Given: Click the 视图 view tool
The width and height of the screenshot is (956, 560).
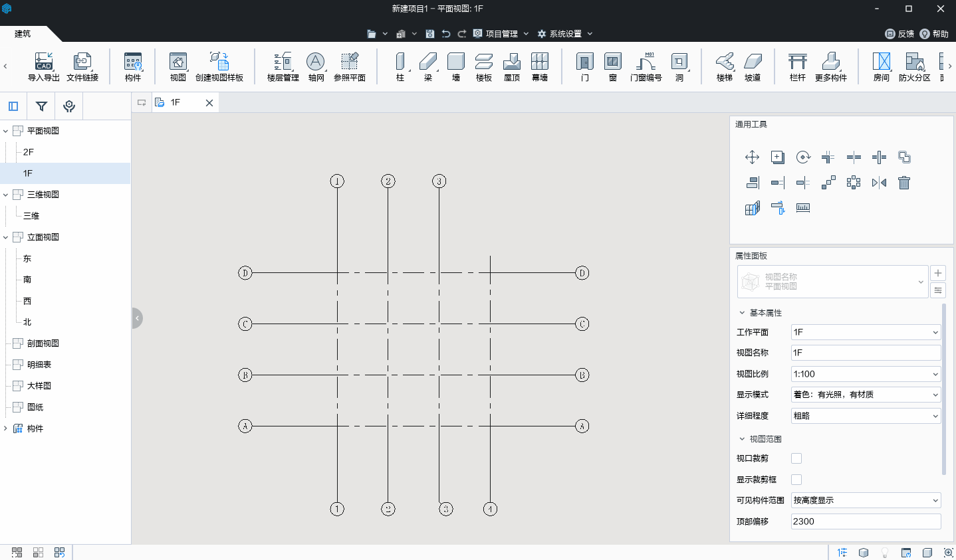Looking at the screenshot, I should [x=178, y=67].
